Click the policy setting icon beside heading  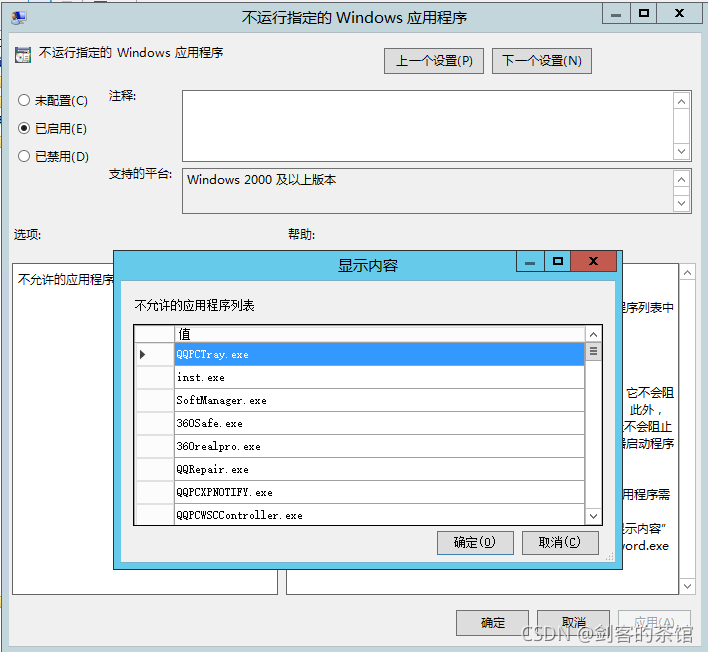[23, 55]
